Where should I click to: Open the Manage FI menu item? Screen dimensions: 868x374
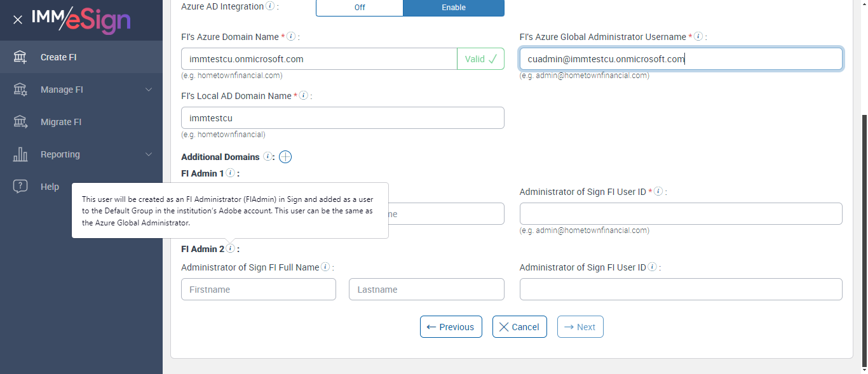(x=62, y=90)
